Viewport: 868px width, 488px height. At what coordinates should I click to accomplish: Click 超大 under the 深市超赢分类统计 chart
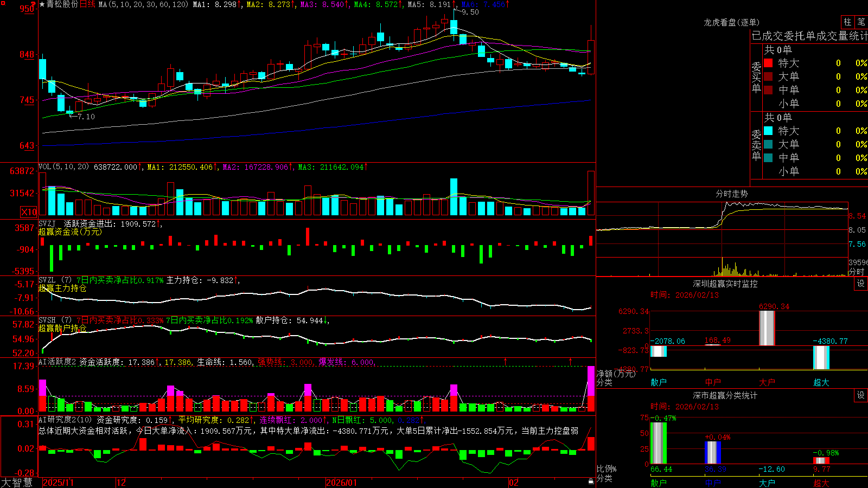[x=821, y=483]
